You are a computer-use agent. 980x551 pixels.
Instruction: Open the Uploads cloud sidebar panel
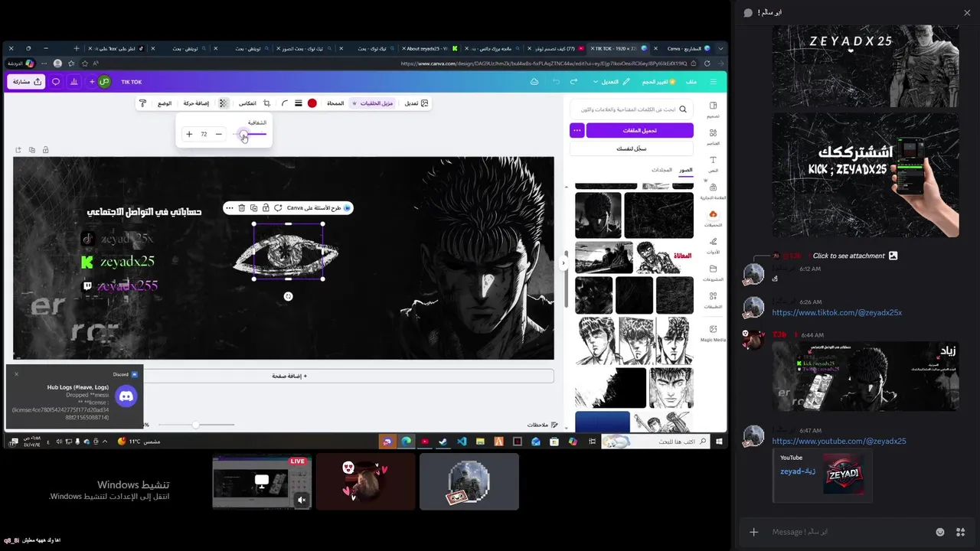pos(713,218)
